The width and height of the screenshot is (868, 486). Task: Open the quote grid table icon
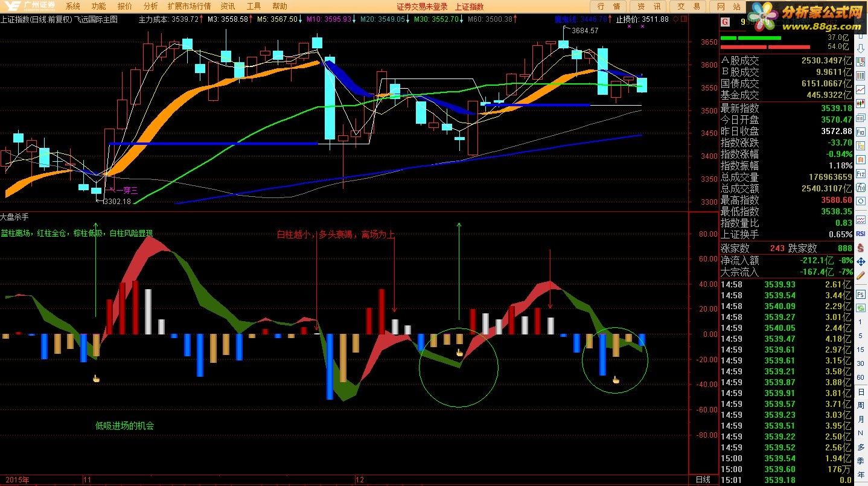[x=861, y=76]
